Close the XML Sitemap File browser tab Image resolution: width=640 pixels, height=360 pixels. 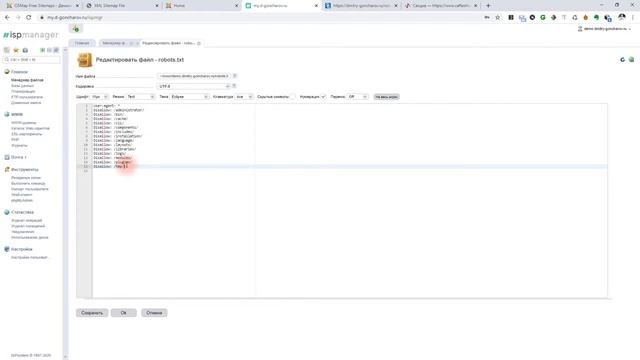[x=157, y=6]
